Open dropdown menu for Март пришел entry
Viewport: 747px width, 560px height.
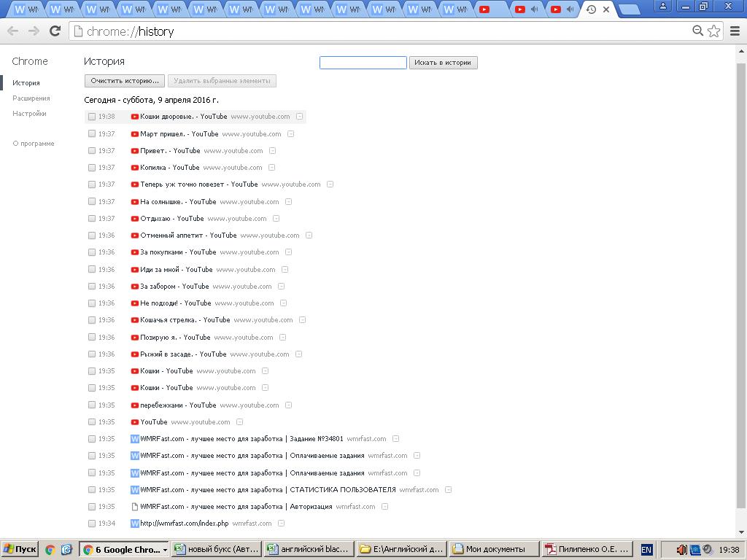click(290, 134)
